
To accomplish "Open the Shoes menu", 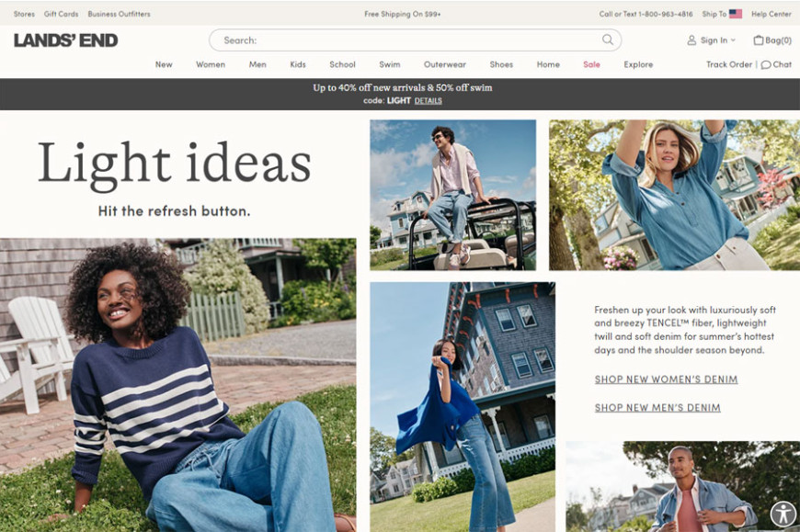I will point(501,64).
